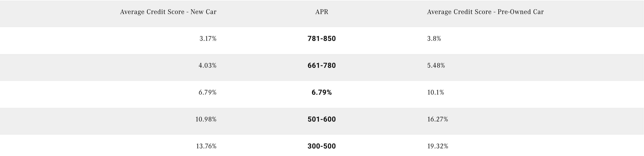Click the 5.48% cell
Image resolution: width=644 pixels, height=156 pixels.
tap(436, 66)
